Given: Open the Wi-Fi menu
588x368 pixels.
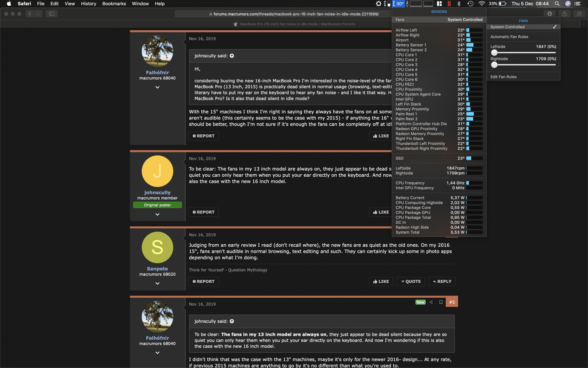Looking at the screenshot, I should tap(482, 4).
